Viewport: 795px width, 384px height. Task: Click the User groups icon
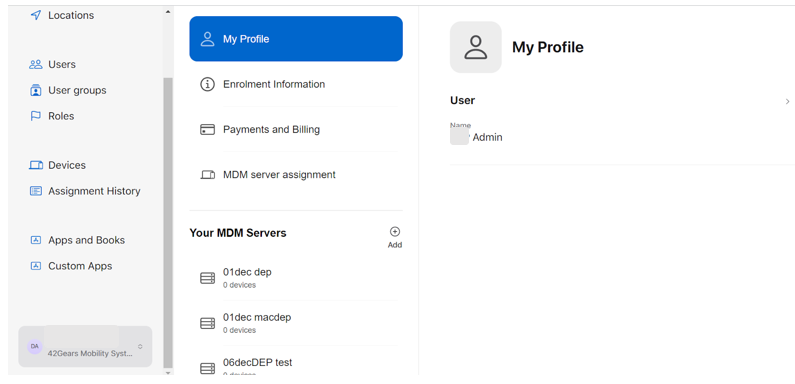pos(35,90)
